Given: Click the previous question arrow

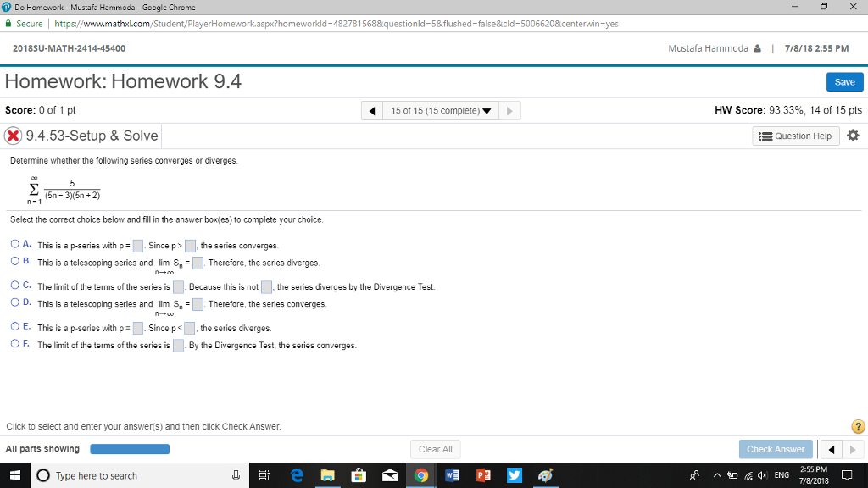Looking at the screenshot, I should click(373, 109).
